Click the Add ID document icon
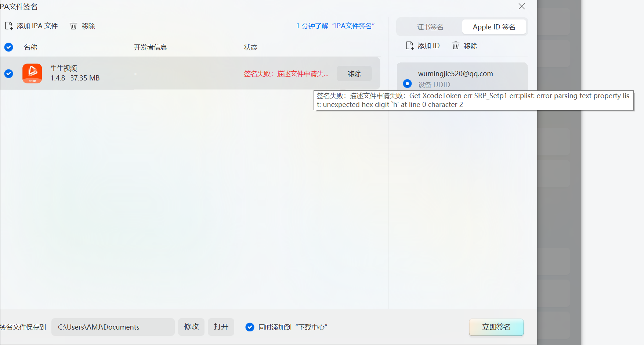This screenshot has height=345, width=644. [410, 46]
